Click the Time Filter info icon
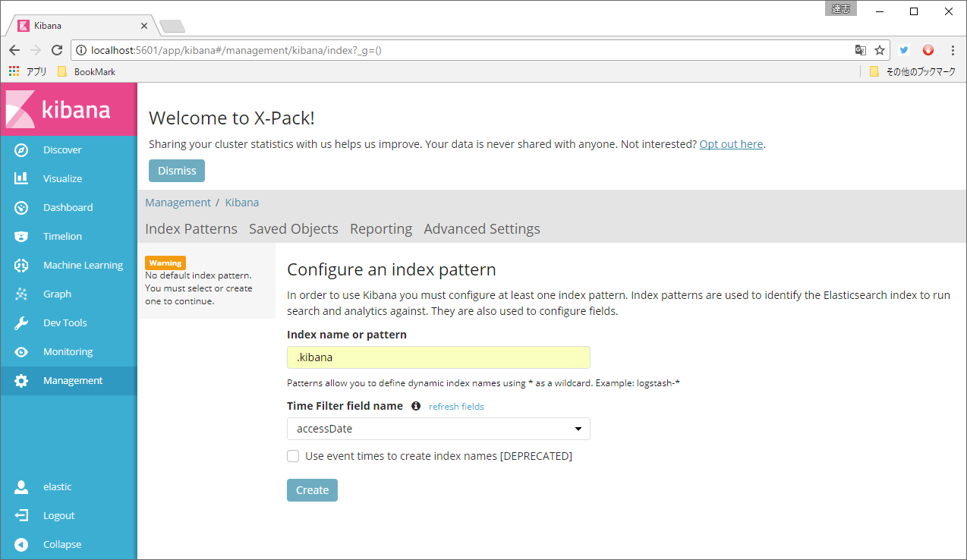Viewport: 967px width, 560px height. 416,406
